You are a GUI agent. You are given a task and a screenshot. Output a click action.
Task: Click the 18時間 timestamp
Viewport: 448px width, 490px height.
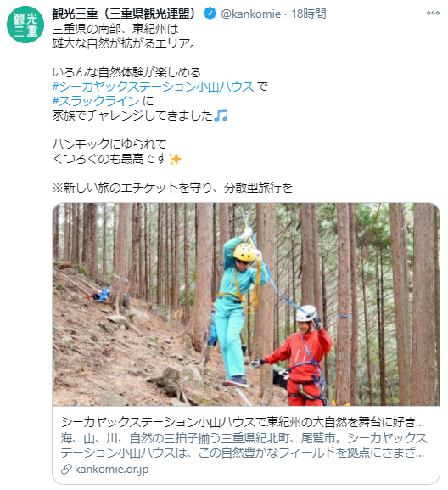[x=309, y=14]
